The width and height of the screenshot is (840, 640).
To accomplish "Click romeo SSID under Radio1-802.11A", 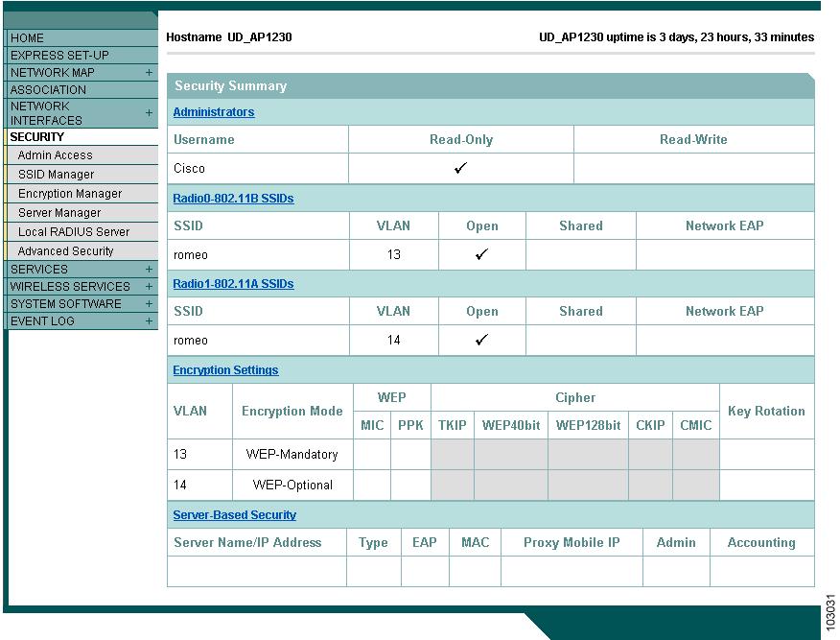I will (191, 341).
